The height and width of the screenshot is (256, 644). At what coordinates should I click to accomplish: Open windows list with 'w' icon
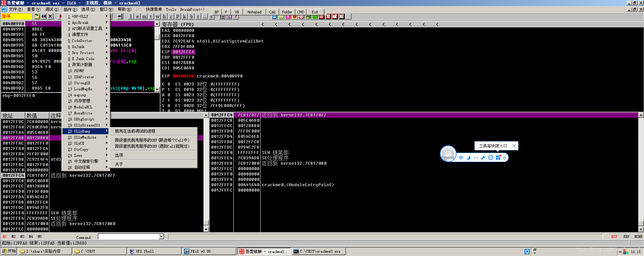[x=158, y=16]
